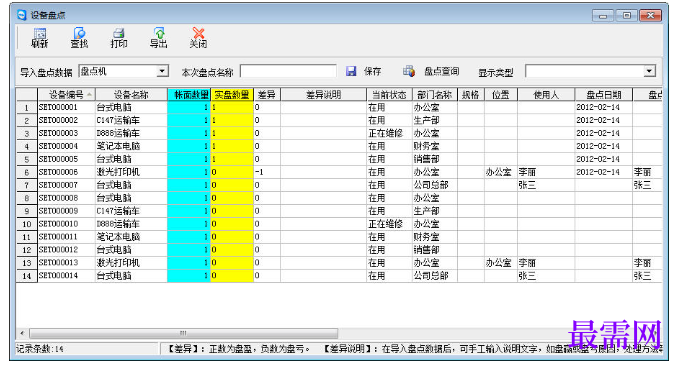Screen dimensions: 680x366
Task: Sort by the 设备编号 column header
Action: (66, 95)
